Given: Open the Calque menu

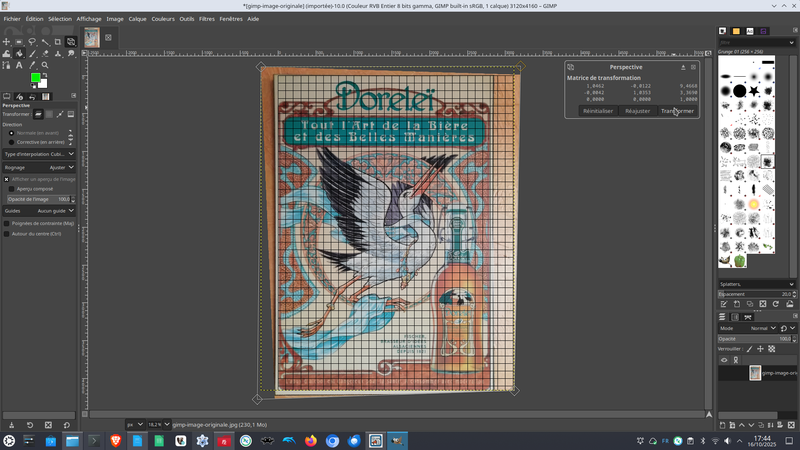Looking at the screenshot, I should tap(137, 18).
